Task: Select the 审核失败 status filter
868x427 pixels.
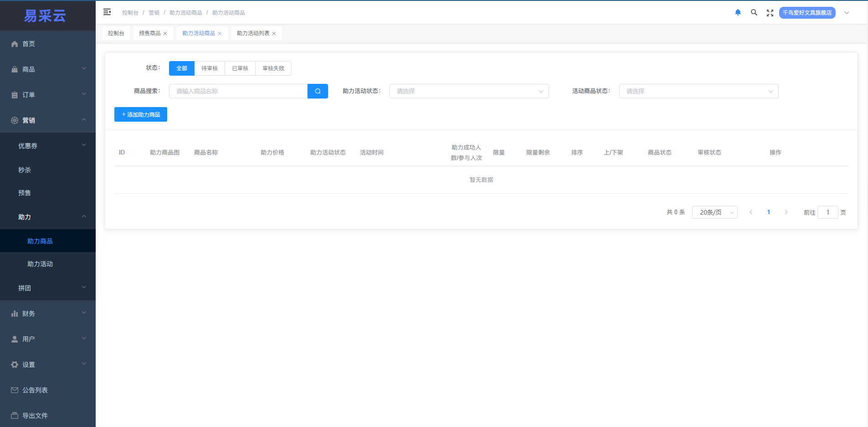Action: pos(273,68)
